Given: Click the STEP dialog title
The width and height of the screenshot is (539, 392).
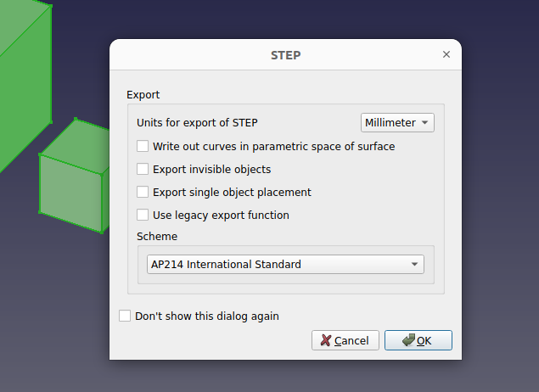Looking at the screenshot, I should click(x=286, y=55).
